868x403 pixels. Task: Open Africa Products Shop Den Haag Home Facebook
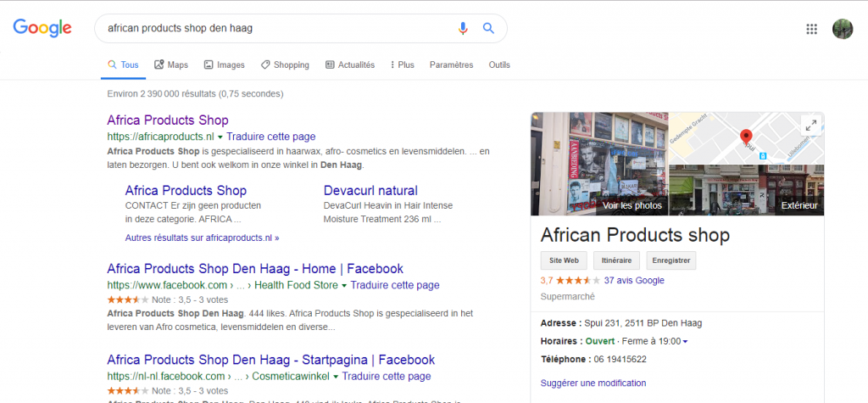coord(255,269)
